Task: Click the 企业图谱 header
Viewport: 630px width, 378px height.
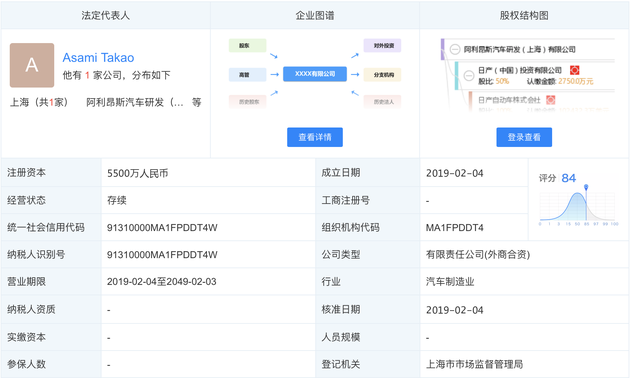Action: coord(315,15)
